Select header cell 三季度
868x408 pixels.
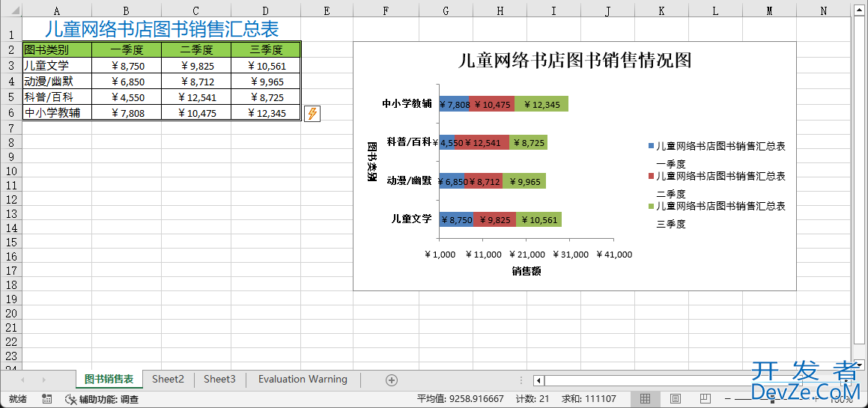(267, 50)
